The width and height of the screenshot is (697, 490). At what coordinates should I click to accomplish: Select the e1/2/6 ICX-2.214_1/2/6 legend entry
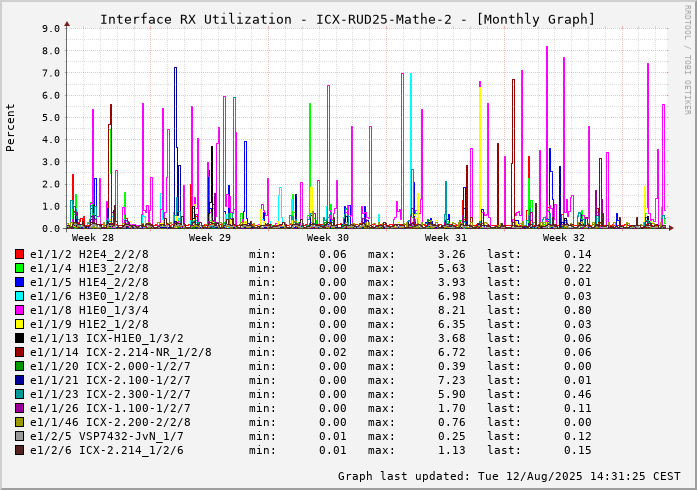[107, 450]
